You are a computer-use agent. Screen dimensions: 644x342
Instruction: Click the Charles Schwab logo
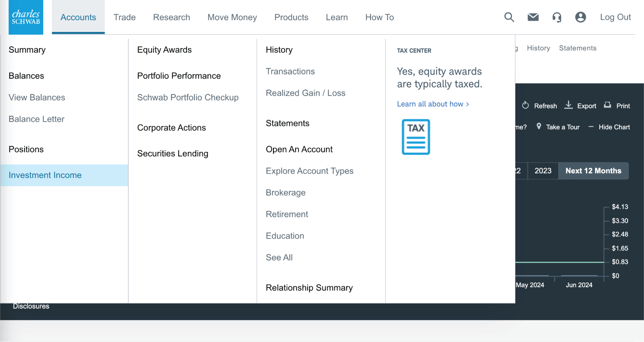[26, 17]
